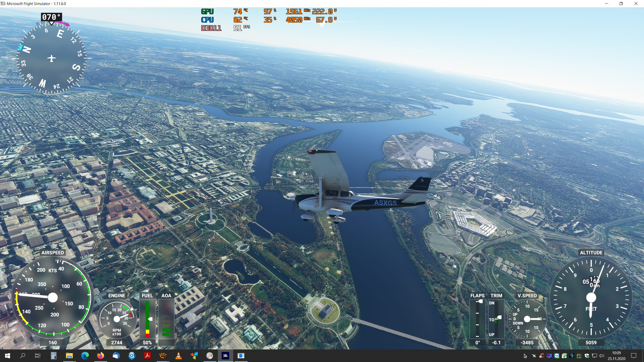Launch Microsoft Edge from the taskbar
This screenshot has width=644, height=362.
pos(85,356)
